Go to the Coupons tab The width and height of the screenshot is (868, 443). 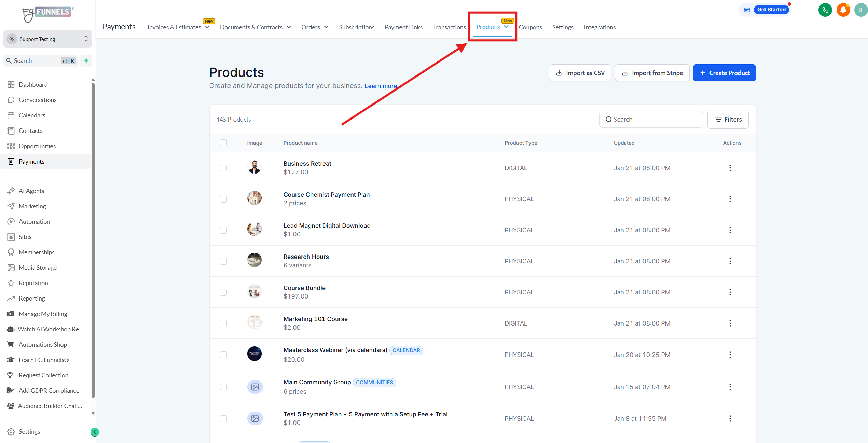[x=530, y=27]
